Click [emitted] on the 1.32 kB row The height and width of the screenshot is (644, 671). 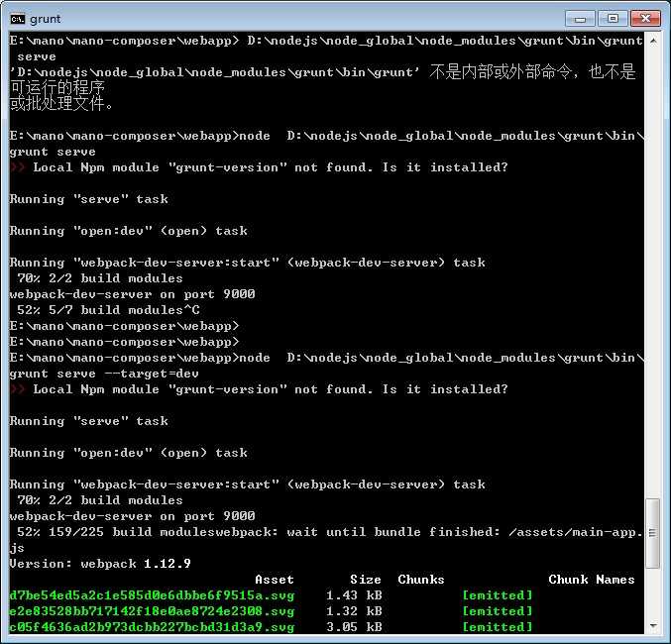pos(498,611)
